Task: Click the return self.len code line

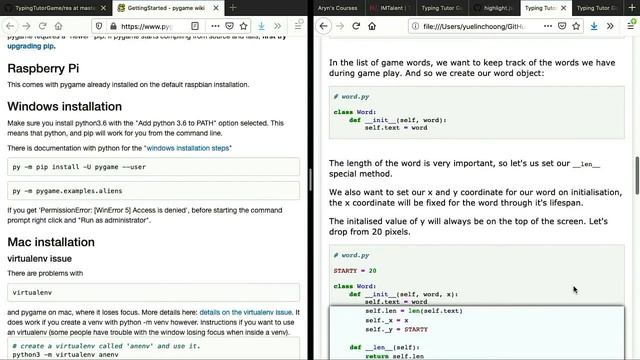Action: click(x=395, y=356)
